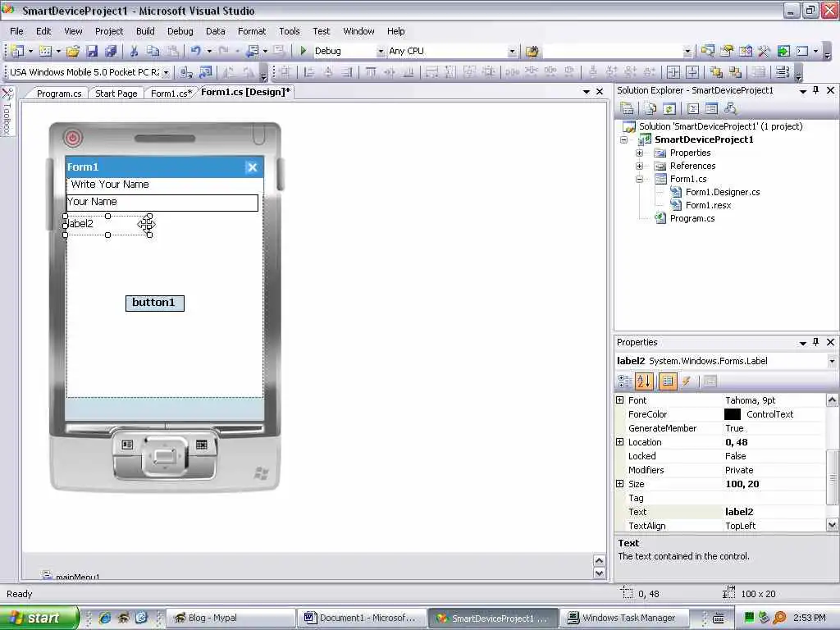The height and width of the screenshot is (630, 840).
Task: Click the Text property value label2
Action: (x=739, y=512)
